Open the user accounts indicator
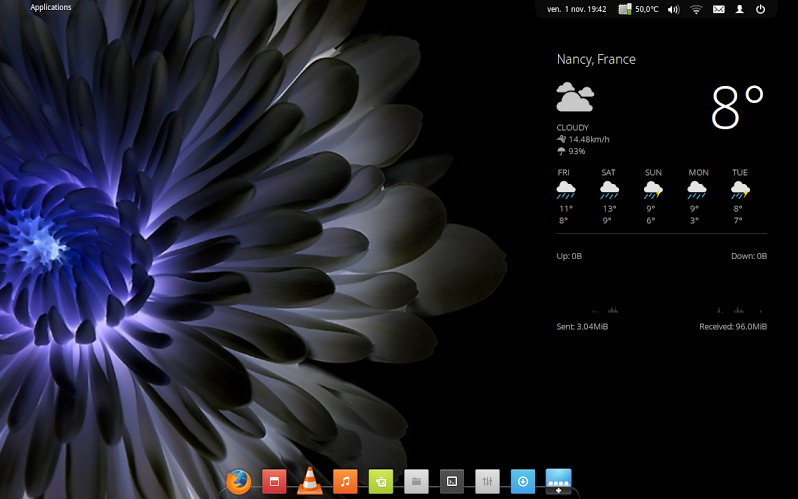 739,9
